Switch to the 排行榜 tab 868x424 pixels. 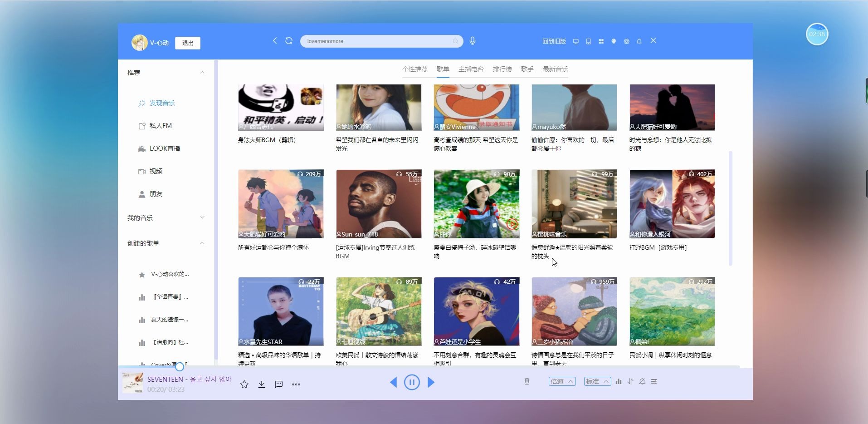click(502, 69)
